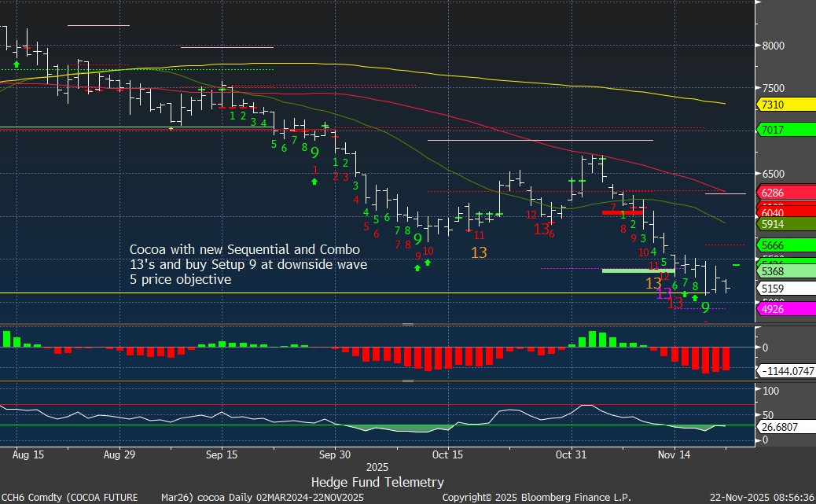Click the green up arrow near Aug 15
Screen dimensions: 816x504
point(17,64)
